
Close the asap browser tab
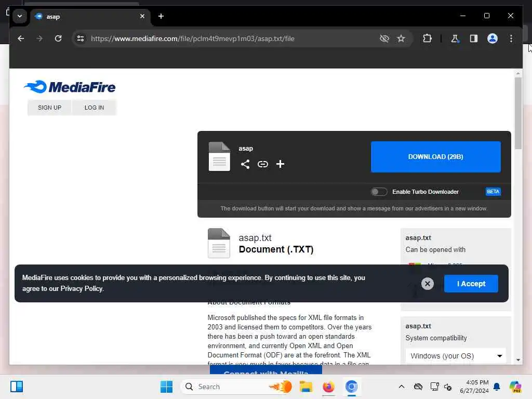142,16
